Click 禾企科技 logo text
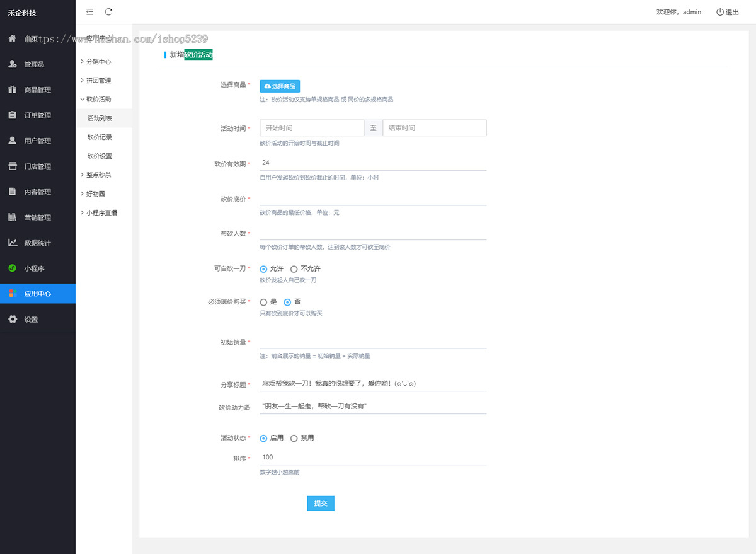 coord(22,13)
